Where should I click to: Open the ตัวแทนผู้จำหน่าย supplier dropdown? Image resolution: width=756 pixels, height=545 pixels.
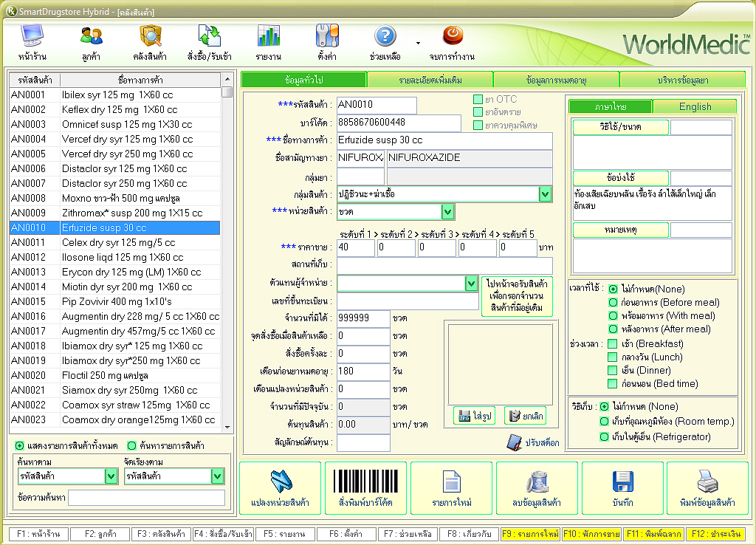point(471,284)
